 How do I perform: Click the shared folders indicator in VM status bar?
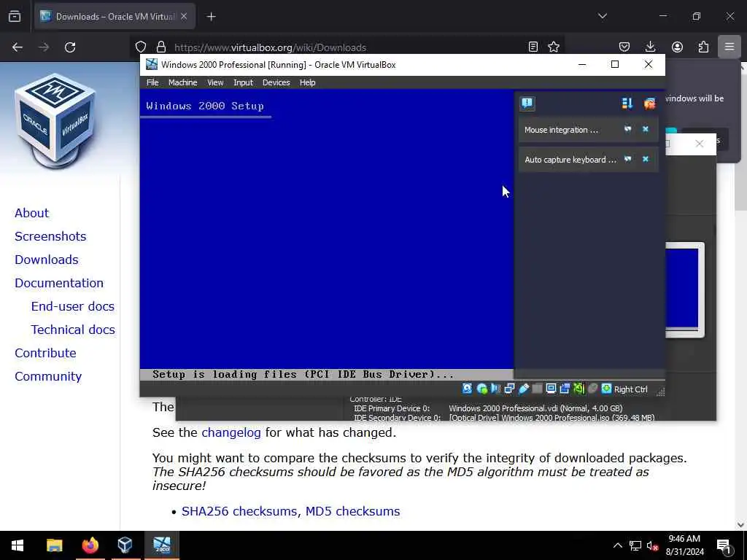pos(537,389)
